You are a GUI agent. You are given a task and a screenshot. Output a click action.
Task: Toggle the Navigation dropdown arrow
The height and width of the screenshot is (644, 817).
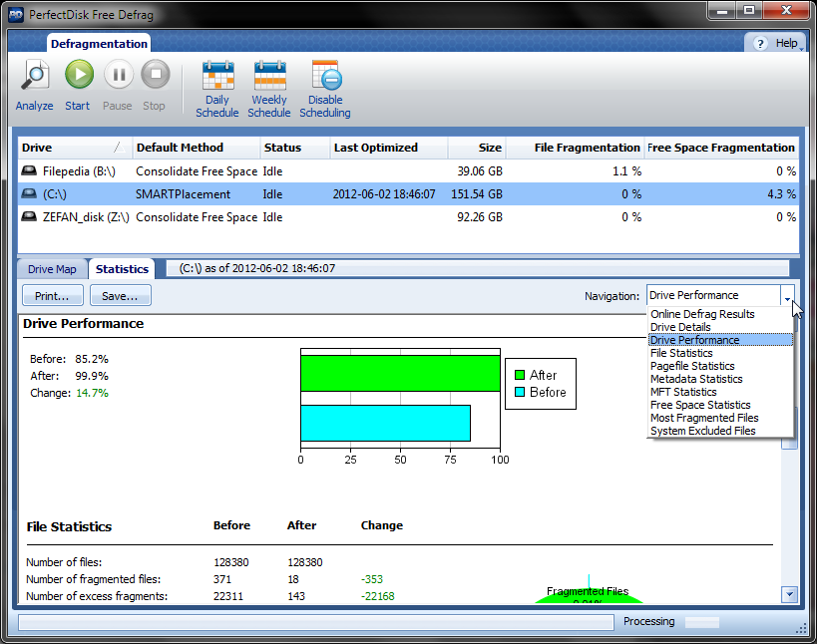point(787,296)
